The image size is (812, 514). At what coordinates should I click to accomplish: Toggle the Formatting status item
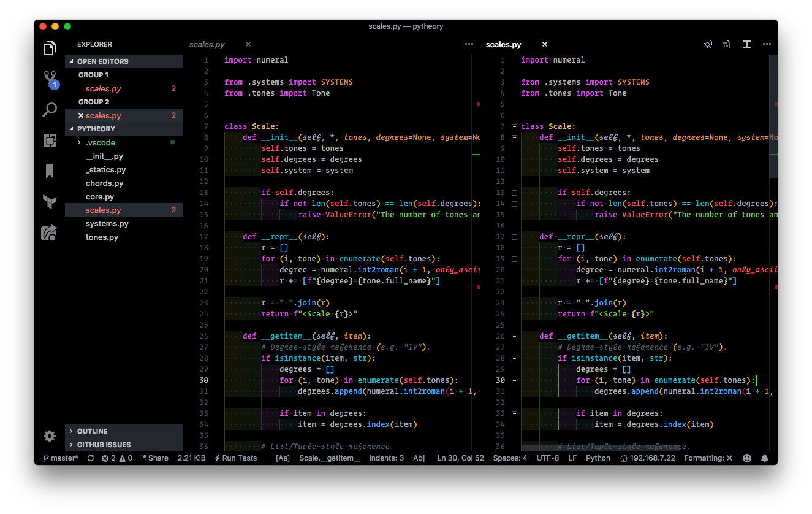708,458
